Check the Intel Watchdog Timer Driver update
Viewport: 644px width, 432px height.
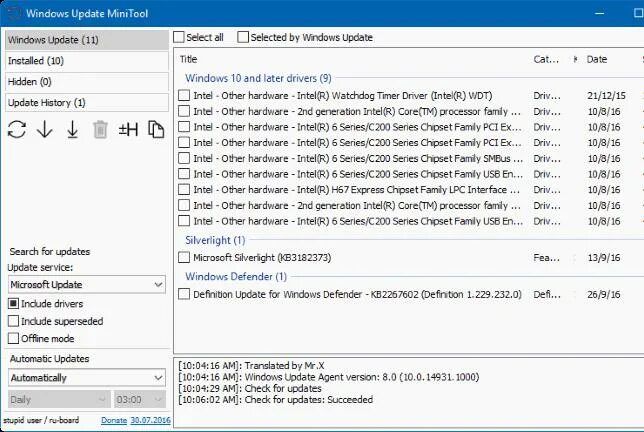[184, 96]
